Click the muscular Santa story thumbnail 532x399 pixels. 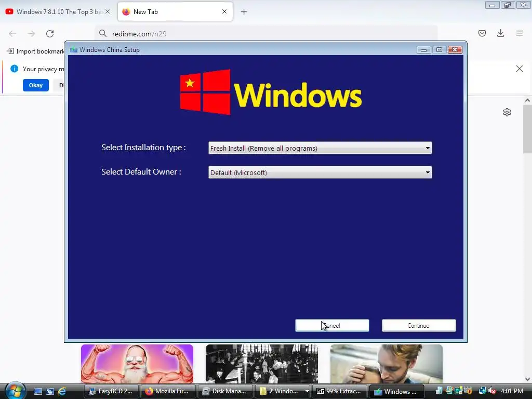[137, 364]
